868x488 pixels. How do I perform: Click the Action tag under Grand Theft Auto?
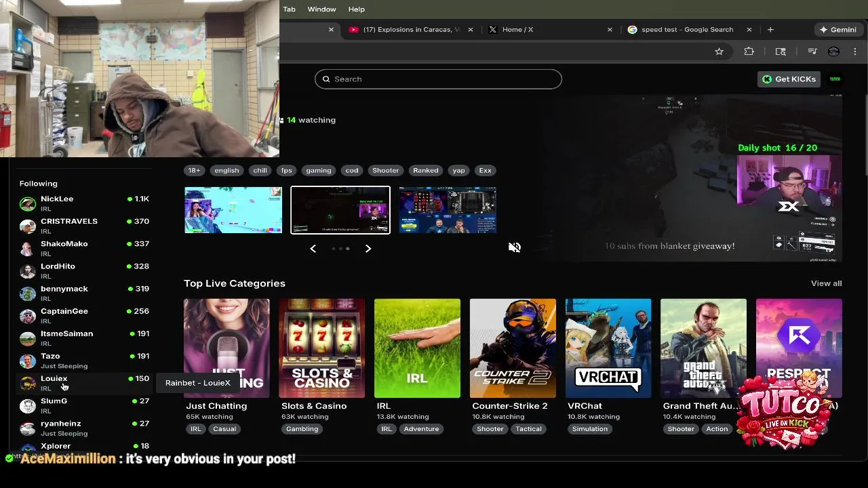(717, 429)
